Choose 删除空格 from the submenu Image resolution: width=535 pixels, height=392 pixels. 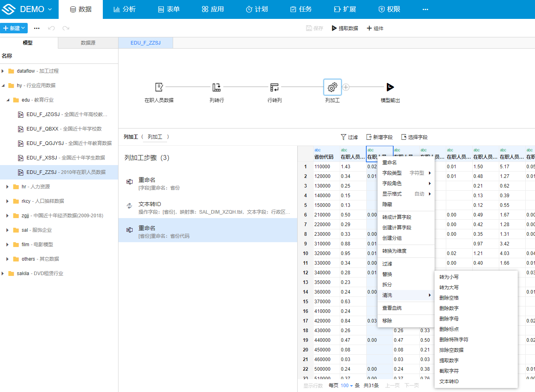tap(449, 298)
